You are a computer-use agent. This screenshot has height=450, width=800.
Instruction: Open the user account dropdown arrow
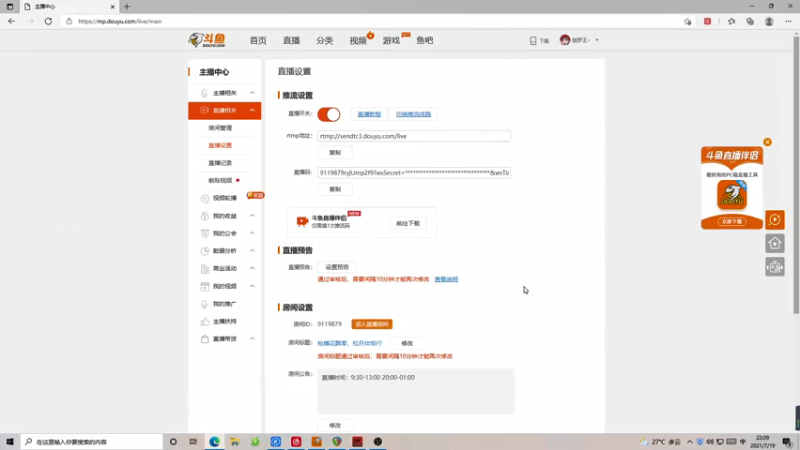pos(597,40)
